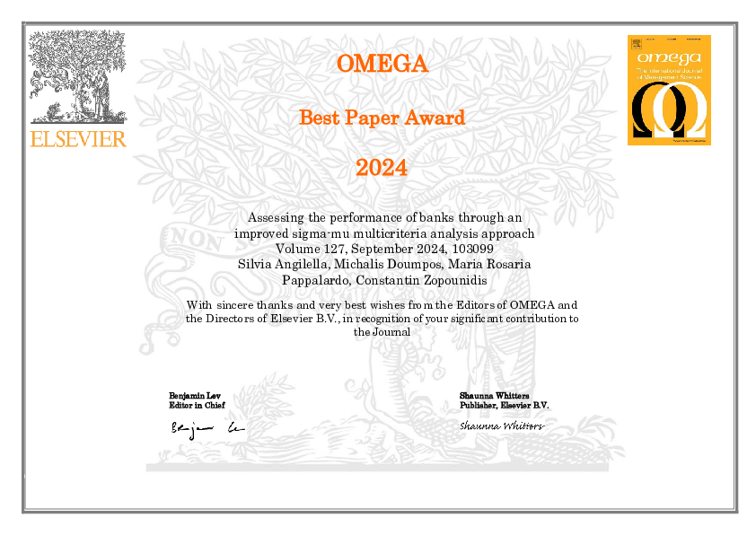Click Benjamin Lev's handwritten signature
The image size is (756, 535).
click(x=207, y=430)
